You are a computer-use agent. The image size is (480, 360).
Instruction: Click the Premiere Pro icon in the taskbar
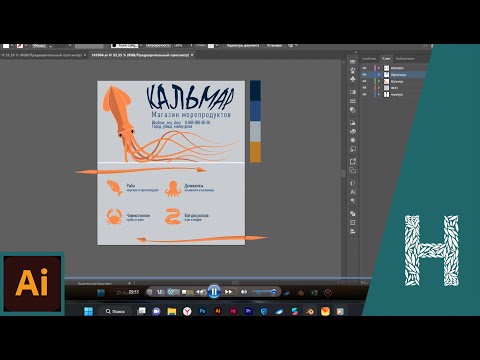coord(248,311)
